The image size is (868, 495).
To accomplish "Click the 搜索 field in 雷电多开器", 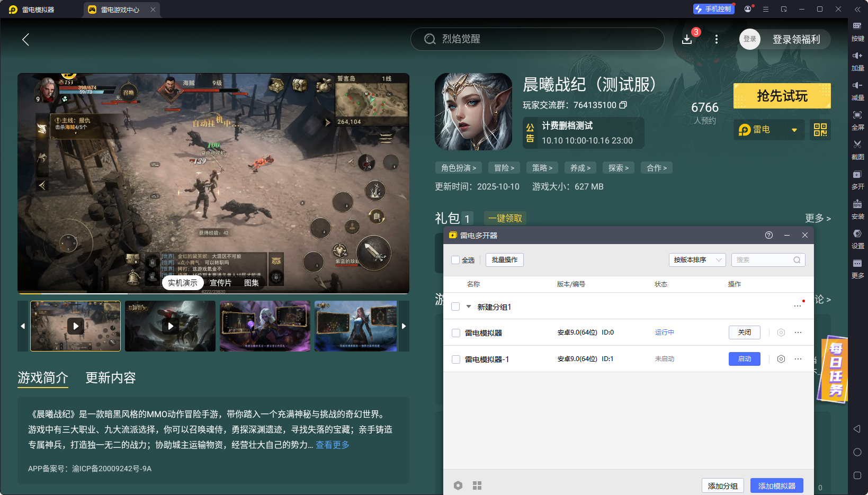I will pos(768,260).
